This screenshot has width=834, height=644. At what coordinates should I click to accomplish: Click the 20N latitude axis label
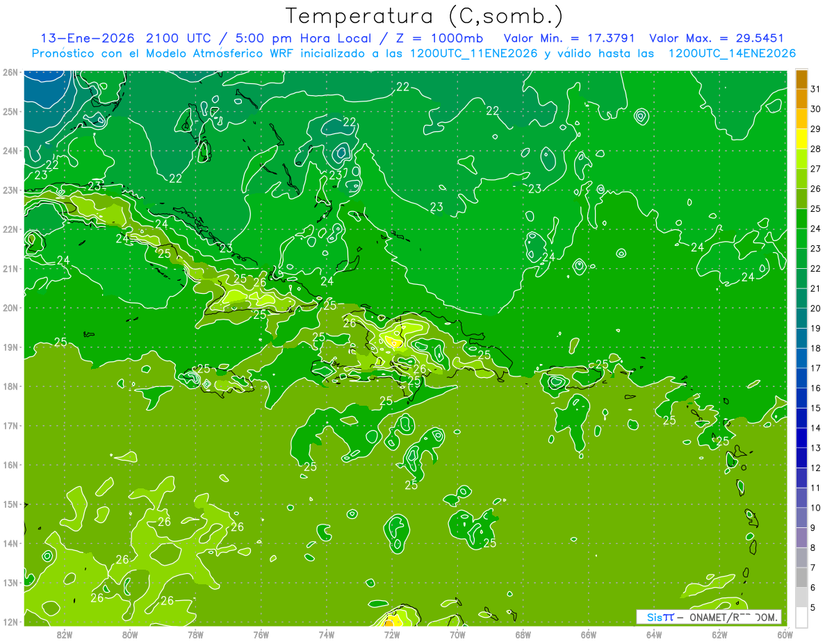pyautogui.click(x=11, y=308)
